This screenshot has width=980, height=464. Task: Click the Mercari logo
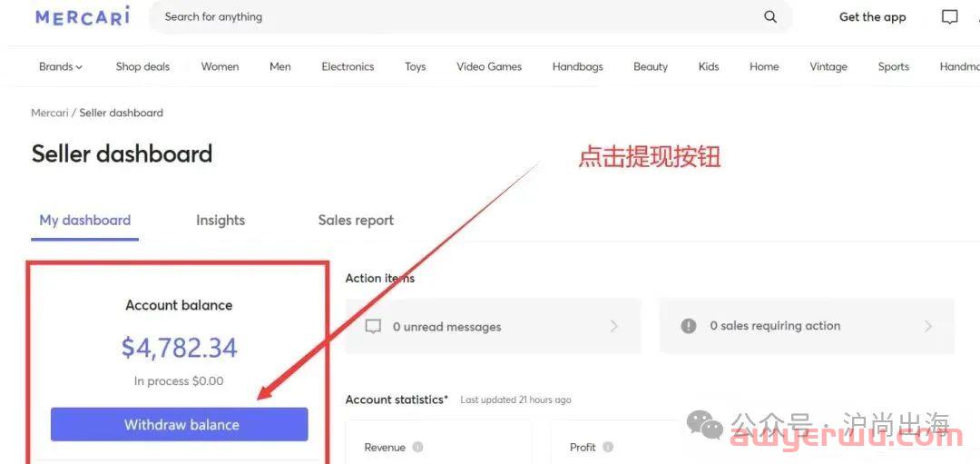pyautogui.click(x=83, y=16)
